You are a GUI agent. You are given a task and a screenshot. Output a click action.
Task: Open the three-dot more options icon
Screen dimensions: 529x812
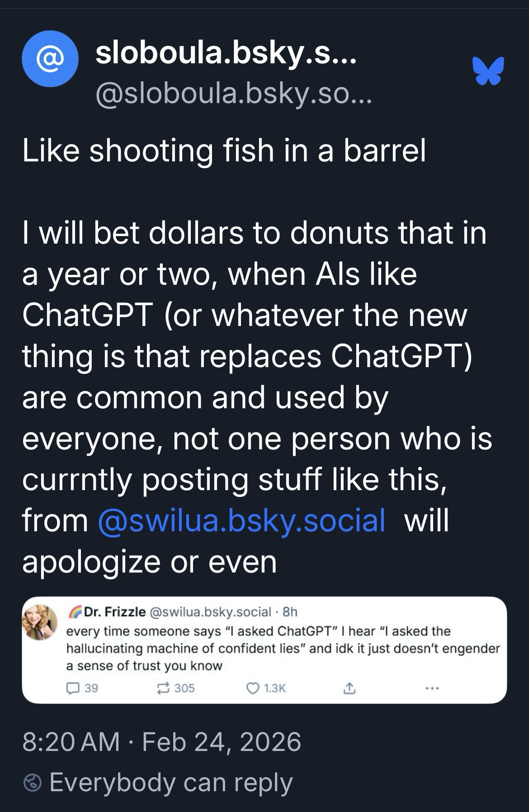point(431,688)
